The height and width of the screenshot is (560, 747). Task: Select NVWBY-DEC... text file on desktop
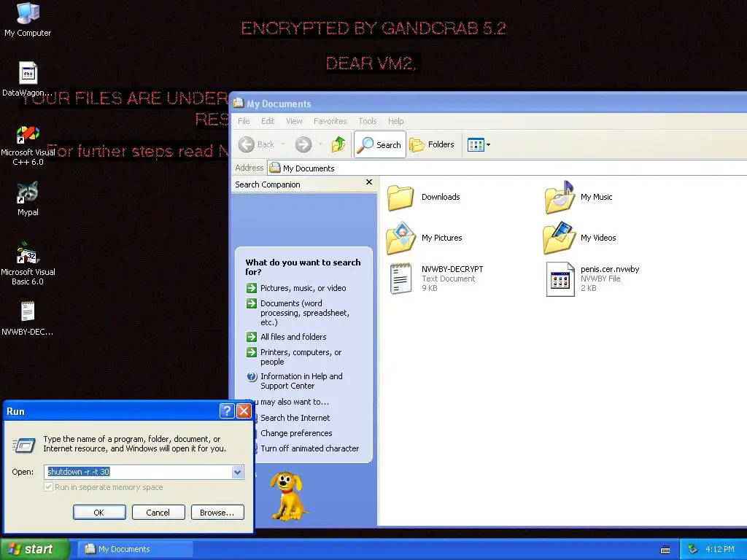pyautogui.click(x=28, y=318)
